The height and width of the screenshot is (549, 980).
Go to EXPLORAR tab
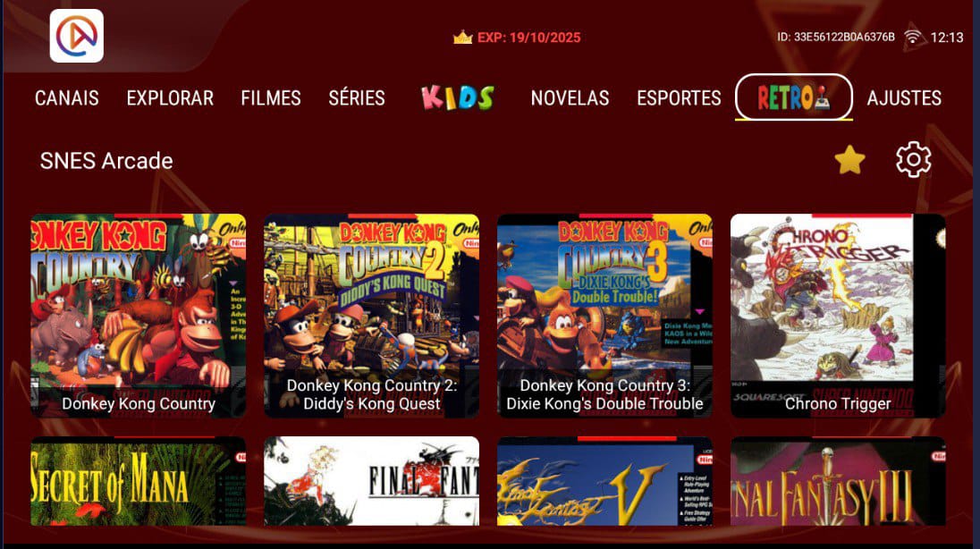170,98
